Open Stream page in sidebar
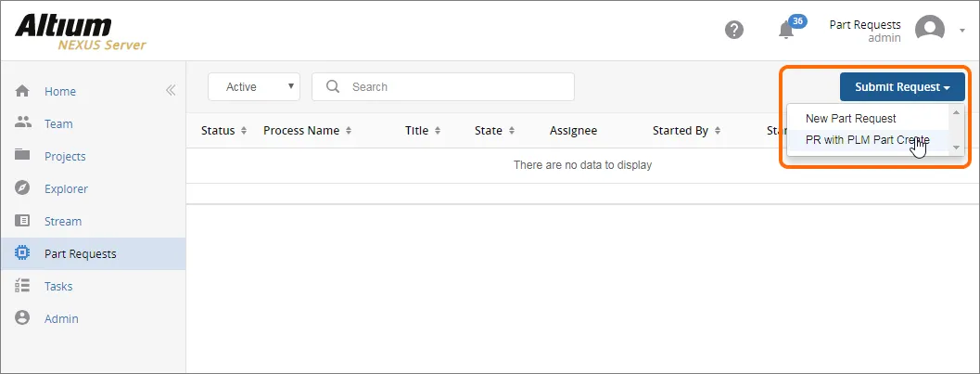 (62, 222)
